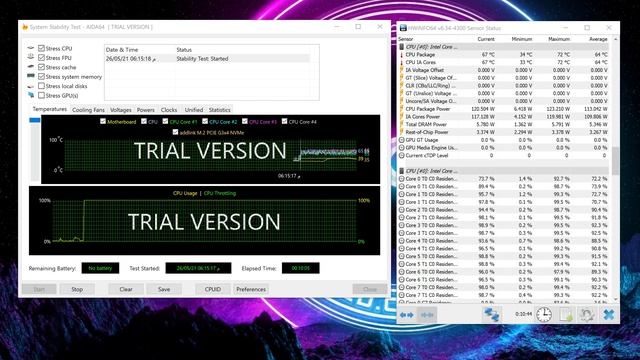The image size is (640, 360).
Task: Toggle the plain CPU graph checkbox
Action: [144, 121]
